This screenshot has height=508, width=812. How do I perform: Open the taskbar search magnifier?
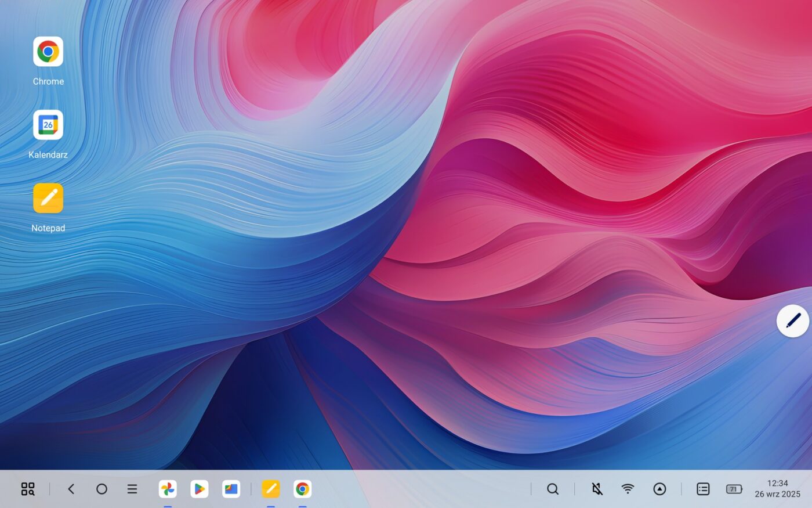[x=553, y=489]
